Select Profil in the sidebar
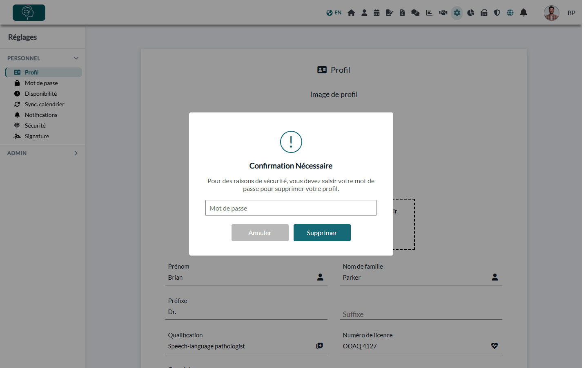This screenshot has width=588, height=368. pyautogui.click(x=44, y=72)
